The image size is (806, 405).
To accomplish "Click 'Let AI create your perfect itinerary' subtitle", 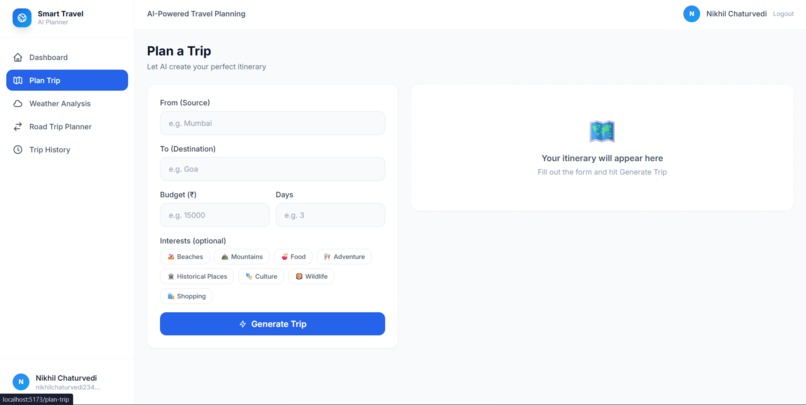I will [207, 67].
